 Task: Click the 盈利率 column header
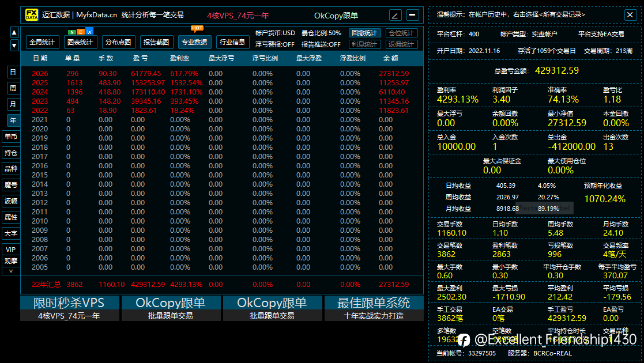180,58
